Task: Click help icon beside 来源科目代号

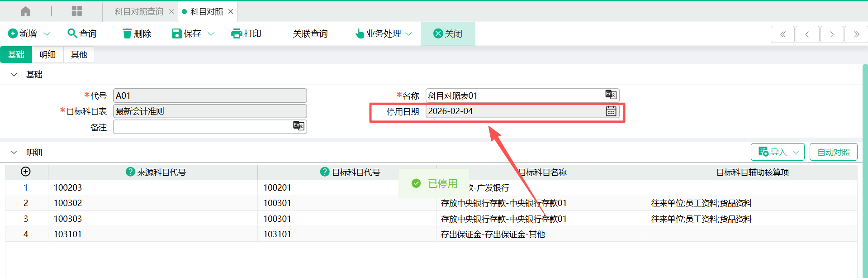Action: pyautogui.click(x=130, y=172)
